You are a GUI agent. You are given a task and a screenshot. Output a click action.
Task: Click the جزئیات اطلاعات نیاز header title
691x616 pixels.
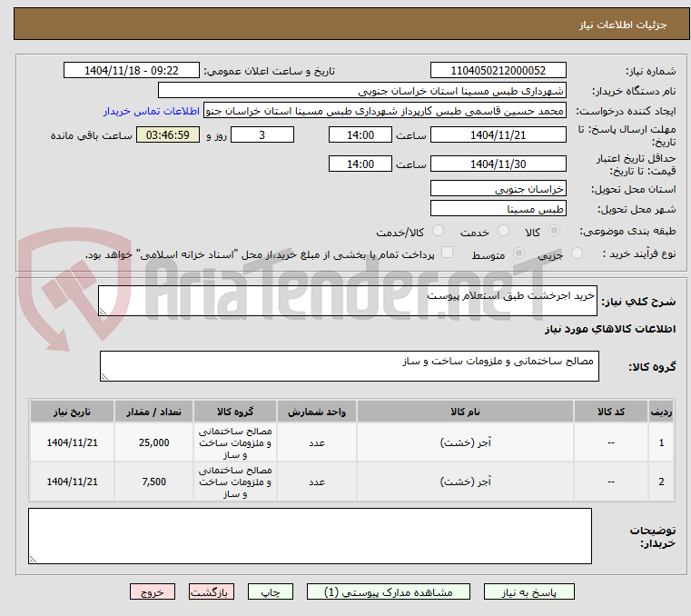[622, 25]
